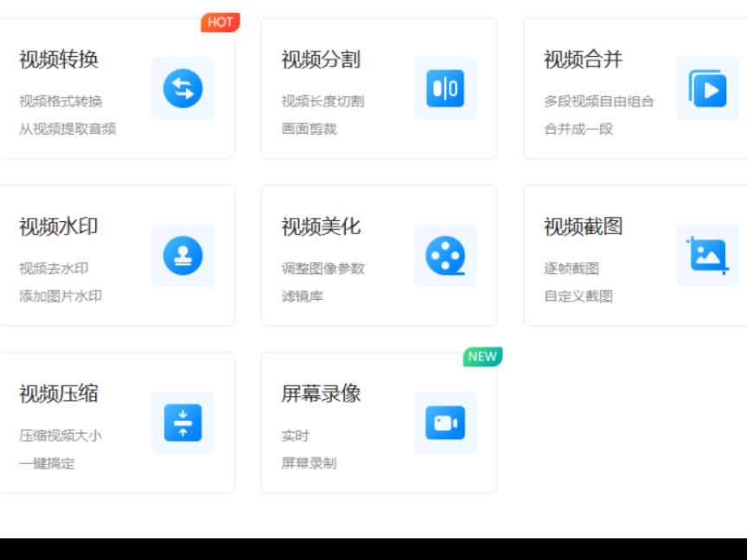The width and height of the screenshot is (747, 560).
Task: Click the text 调整图像参数
Action: (322, 269)
